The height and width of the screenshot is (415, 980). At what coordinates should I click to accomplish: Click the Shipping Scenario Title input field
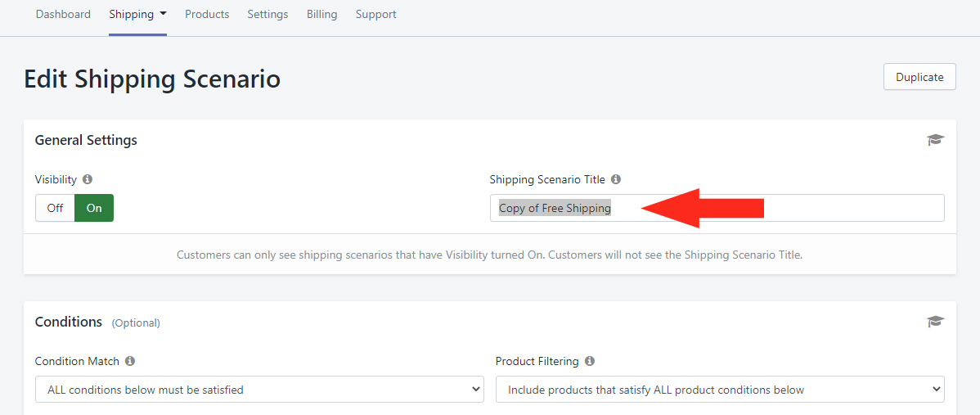(x=717, y=208)
